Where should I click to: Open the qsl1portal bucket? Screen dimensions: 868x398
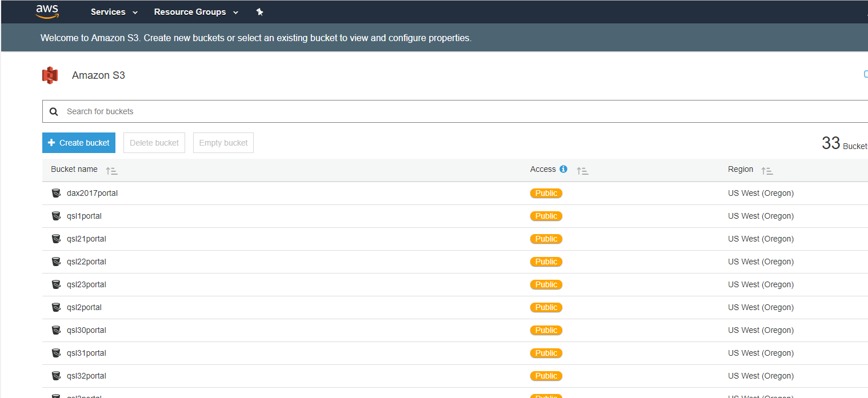(84, 216)
